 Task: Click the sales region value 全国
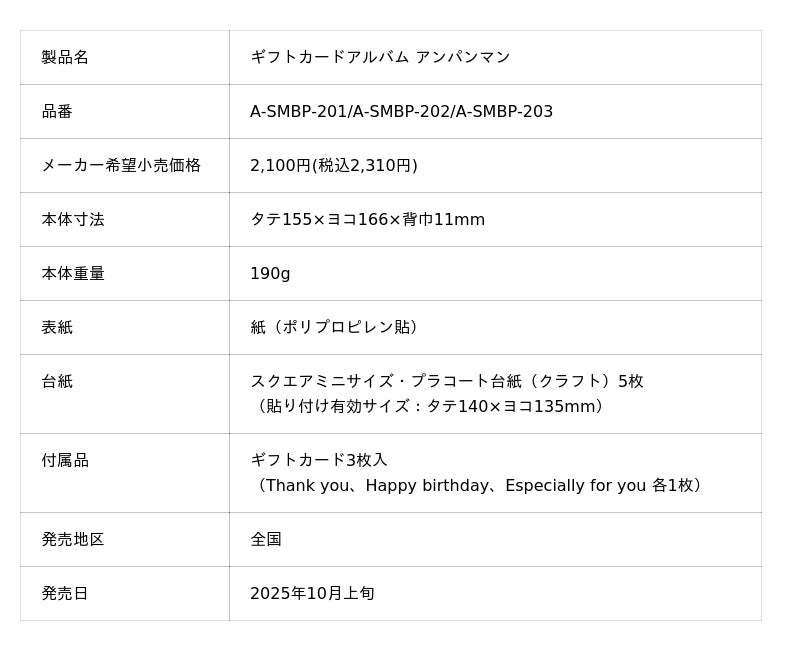coord(266,539)
